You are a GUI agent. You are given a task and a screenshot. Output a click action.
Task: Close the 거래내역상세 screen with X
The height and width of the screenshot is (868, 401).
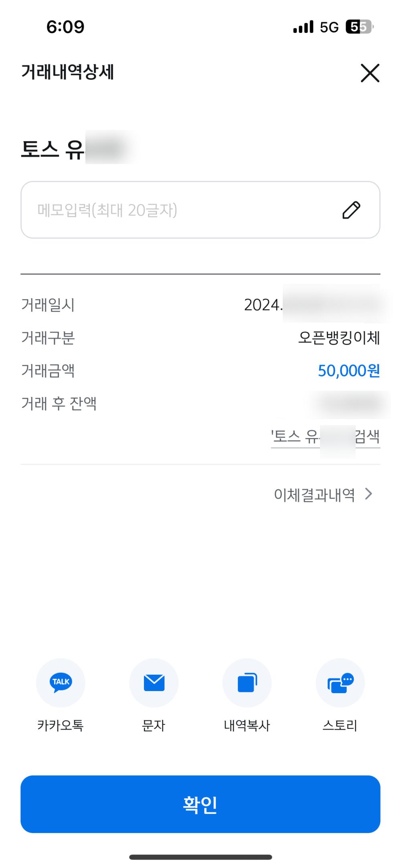pos(370,73)
